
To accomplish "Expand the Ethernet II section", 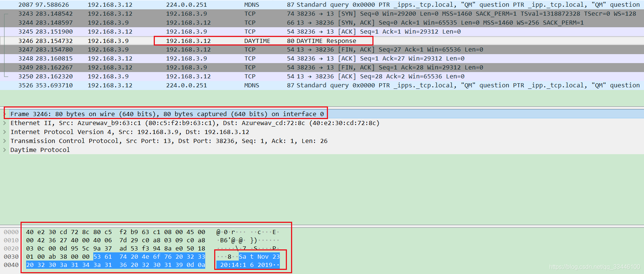I will coord(5,123).
